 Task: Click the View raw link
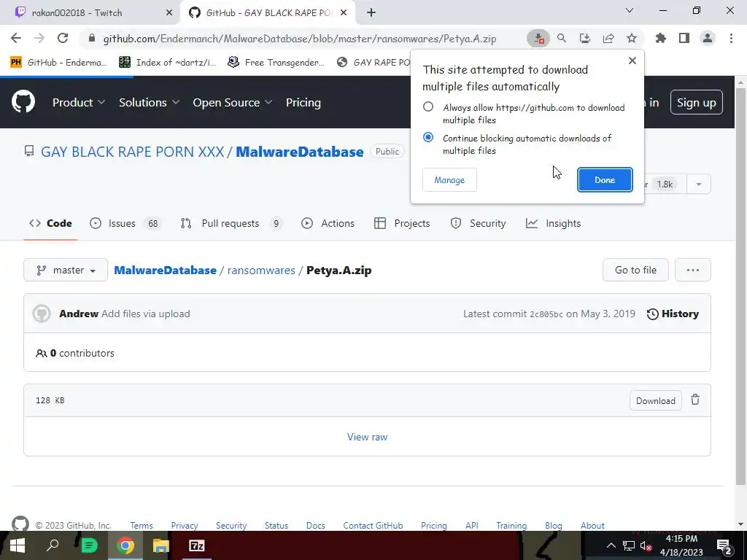pos(368,437)
